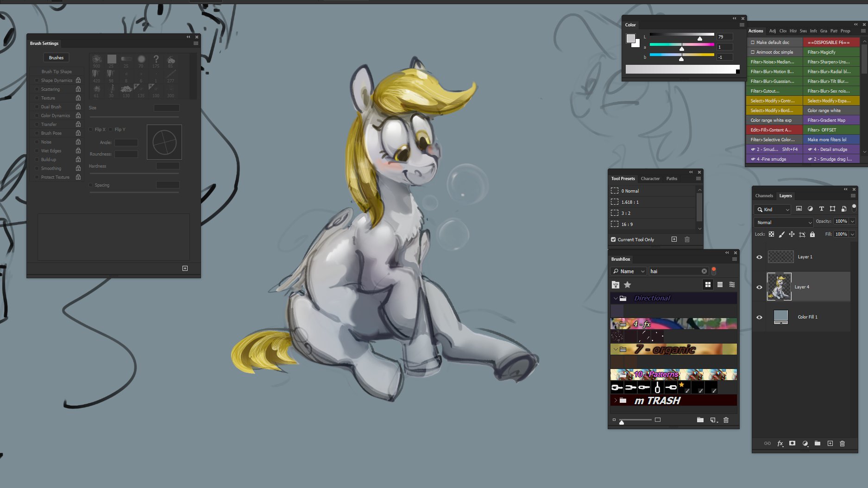The image size is (868, 488).
Task: Lock transparent pixels in Layers panel
Action: point(771,234)
